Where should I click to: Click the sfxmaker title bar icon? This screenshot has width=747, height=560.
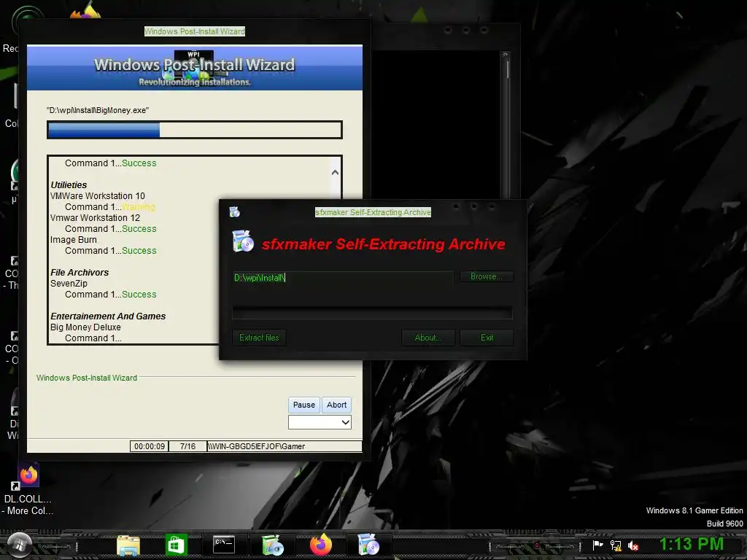234,212
